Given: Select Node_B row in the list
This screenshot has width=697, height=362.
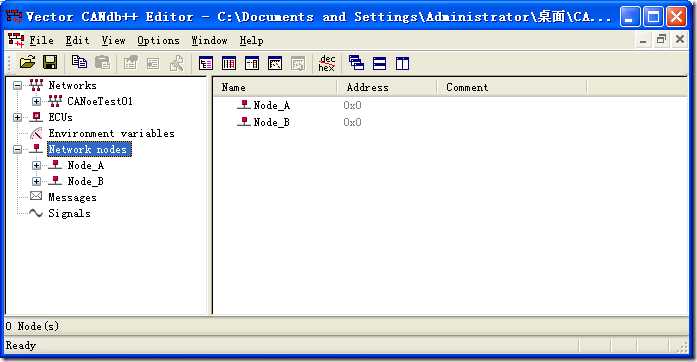Looking at the screenshot, I should pos(272,122).
